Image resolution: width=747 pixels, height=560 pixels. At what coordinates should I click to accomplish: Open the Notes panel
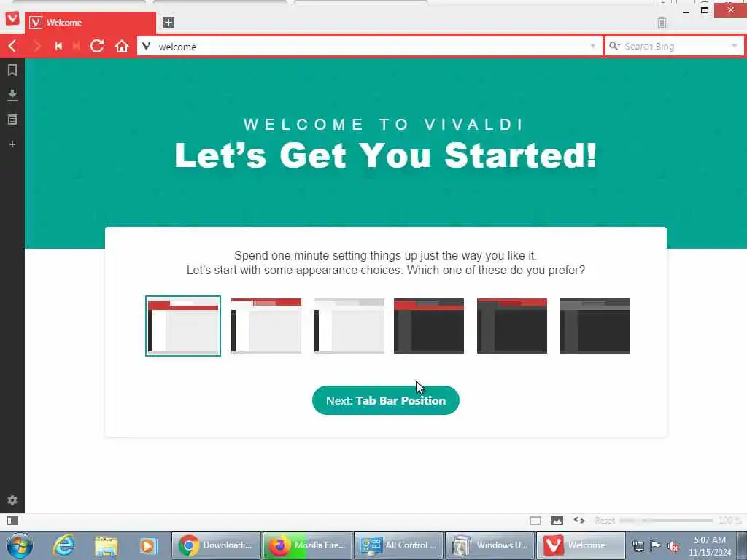(12, 120)
